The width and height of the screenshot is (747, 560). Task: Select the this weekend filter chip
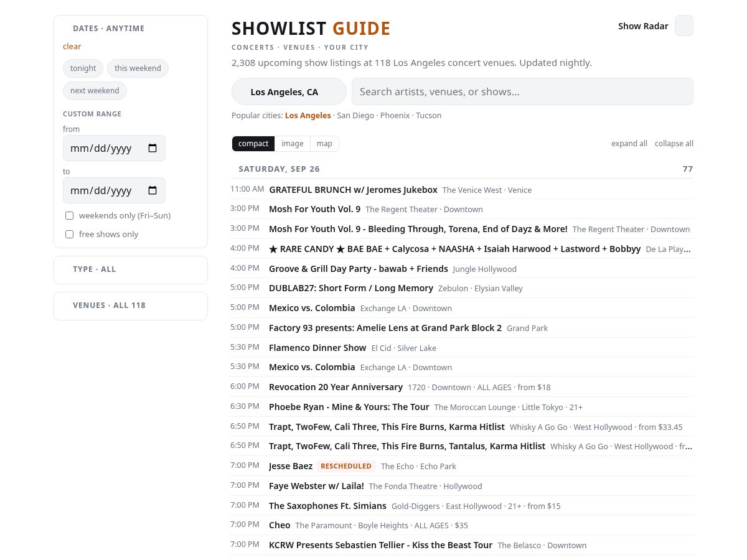pos(138,68)
